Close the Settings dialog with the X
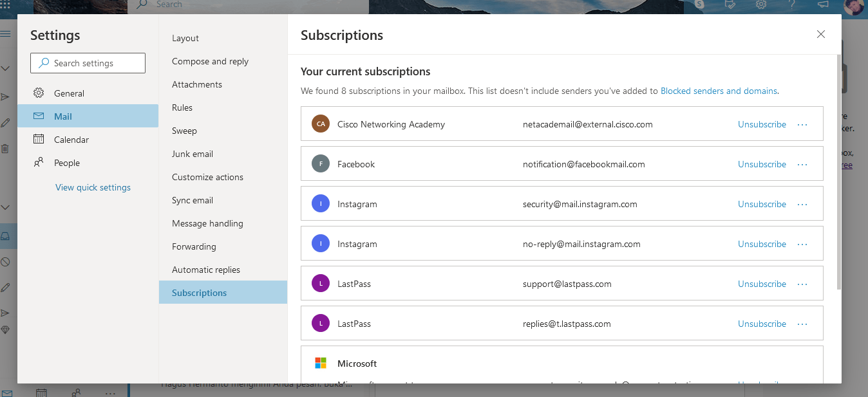The image size is (868, 397). point(821,34)
